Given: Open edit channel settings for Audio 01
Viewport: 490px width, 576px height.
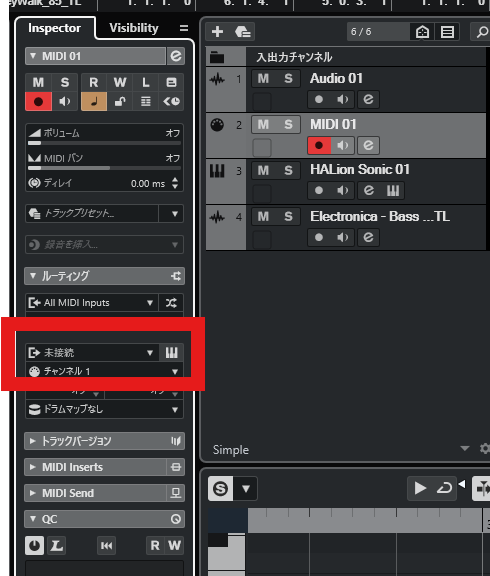Looking at the screenshot, I should tap(368, 99).
